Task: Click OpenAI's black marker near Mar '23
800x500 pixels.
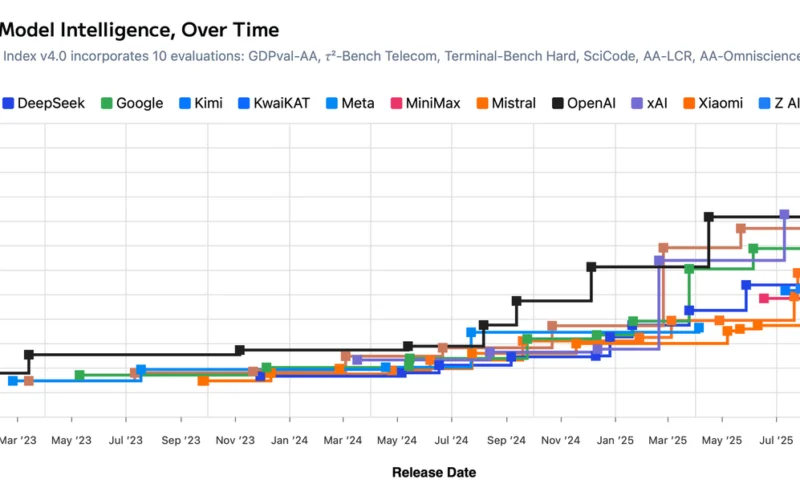Action: click(29, 354)
